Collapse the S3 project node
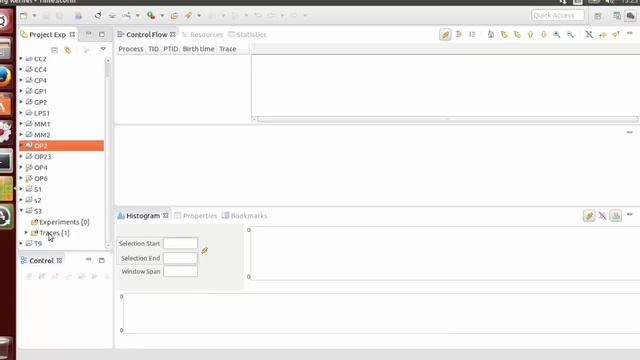This screenshot has width=640, height=360. click(21, 211)
